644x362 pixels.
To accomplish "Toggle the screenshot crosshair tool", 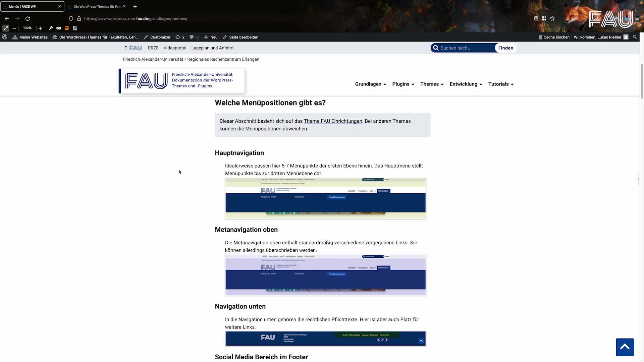I will pos(5,28).
